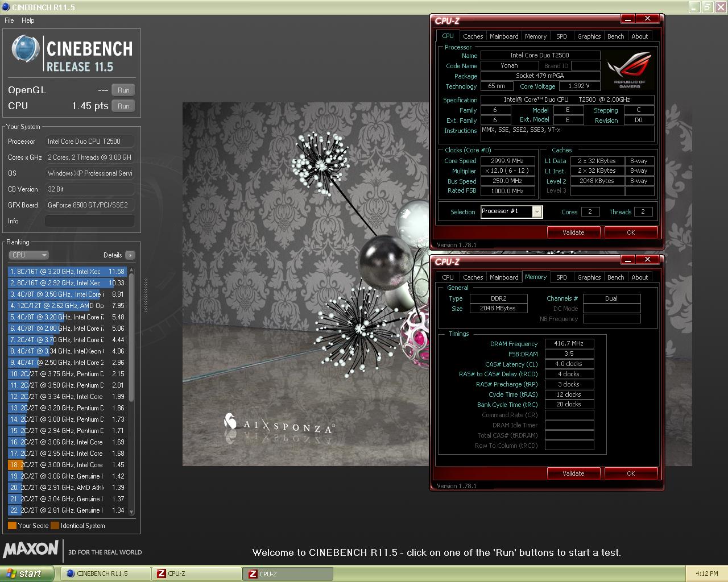This screenshot has height=582, width=728.
Task: Click Validate in the bottom CPU-Z window
Action: tap(573, 473)
